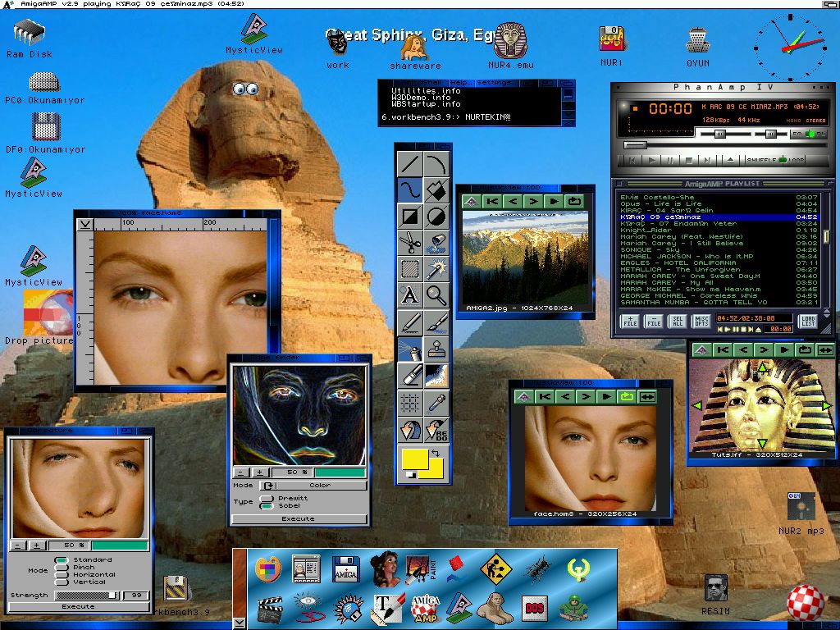Open the shareware desktop icon
Image resolution: width=840 pixels, height=630 pixels.
(x=415, y=52)
